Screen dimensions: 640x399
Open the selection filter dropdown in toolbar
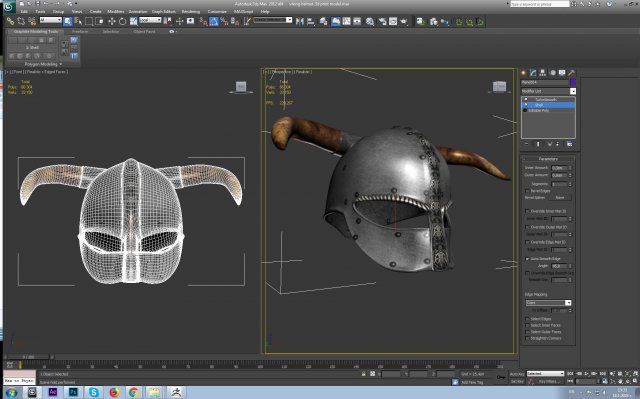click(50, 20)
